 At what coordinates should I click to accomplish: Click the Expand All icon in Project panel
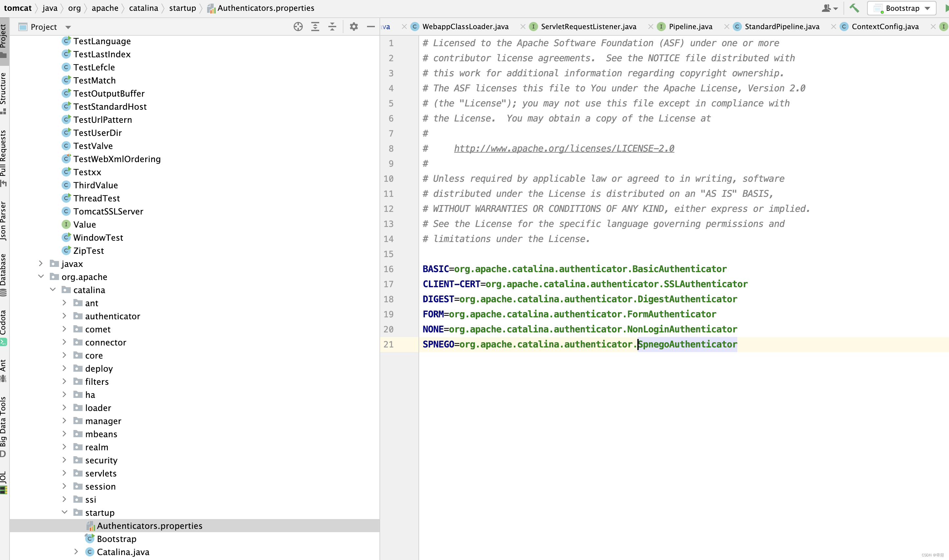pos(315,27)
